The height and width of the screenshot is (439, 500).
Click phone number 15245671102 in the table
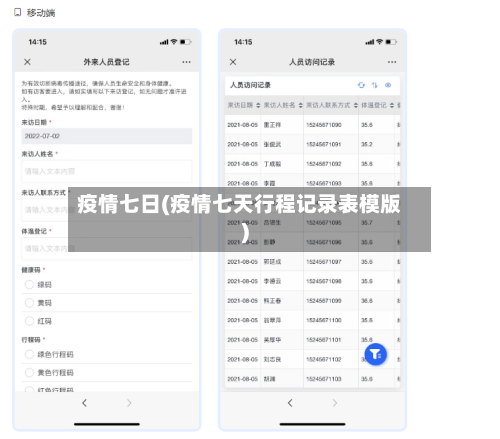pos(324,359)
